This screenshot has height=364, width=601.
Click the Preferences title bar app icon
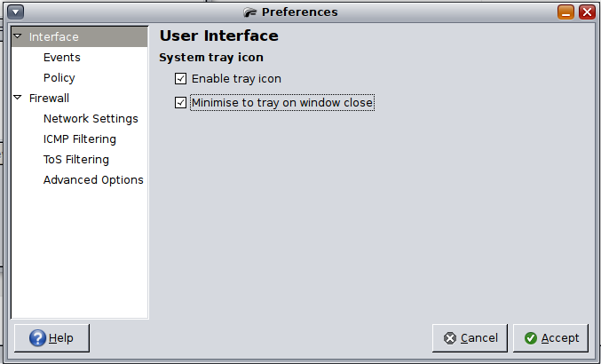(x=250, y=12)
